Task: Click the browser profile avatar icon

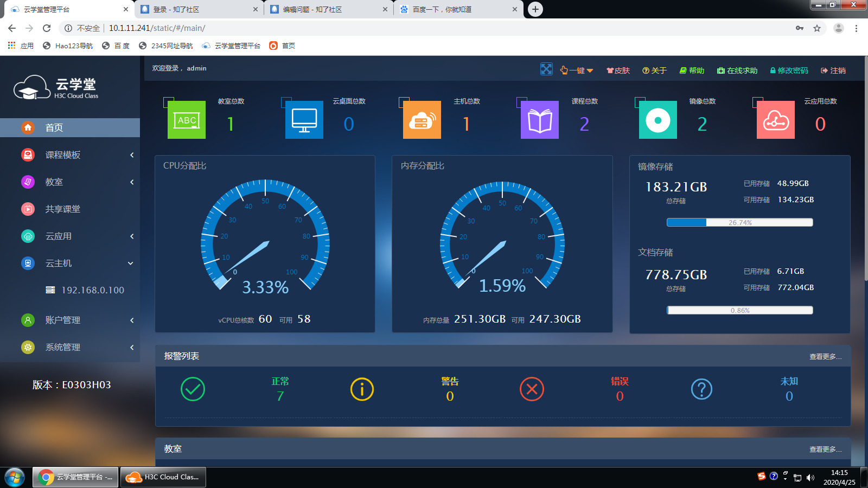Action: 838,28
